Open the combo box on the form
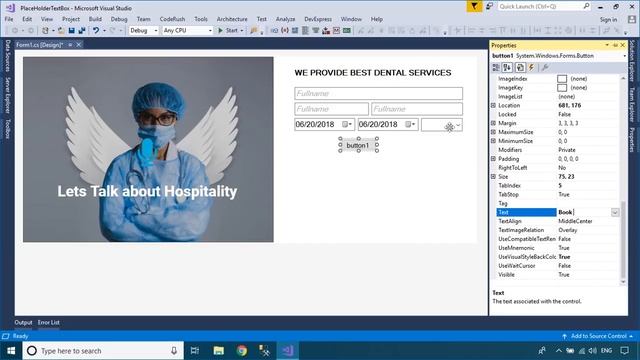640x360 pixels. (x=442, y=125)
